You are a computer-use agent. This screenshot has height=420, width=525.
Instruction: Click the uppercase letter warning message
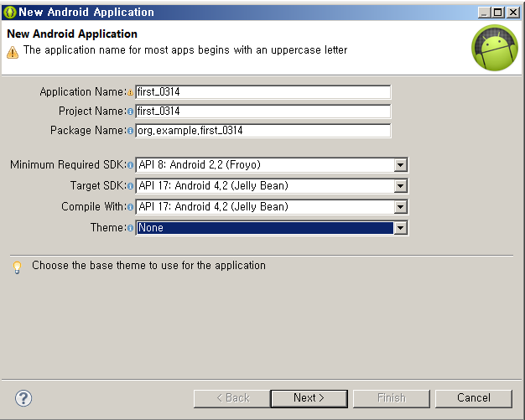point(185,50)
